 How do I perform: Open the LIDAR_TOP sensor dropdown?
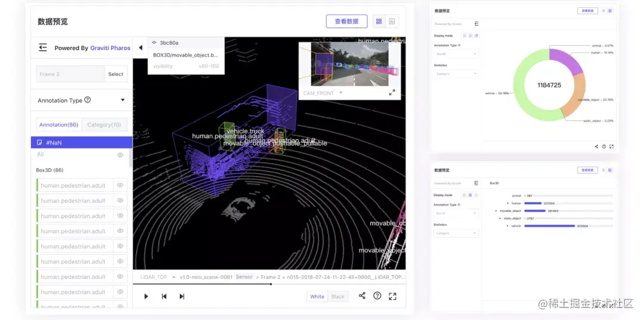coord(174,277)
